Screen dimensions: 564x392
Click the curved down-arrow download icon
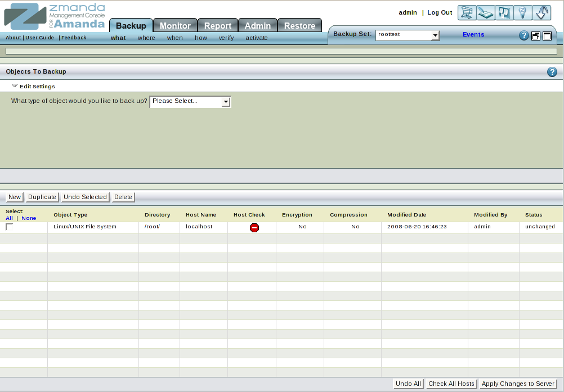coord(541,13)
